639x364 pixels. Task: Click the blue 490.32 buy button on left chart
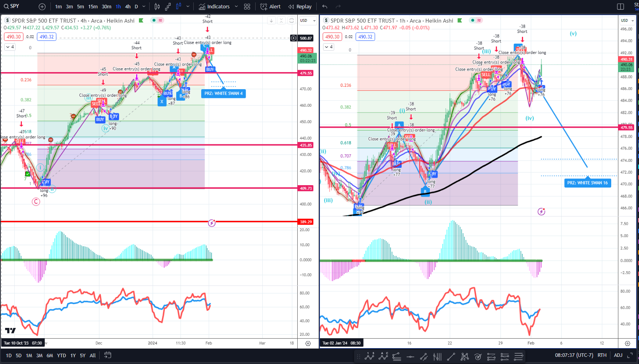pyautogui.click(x=47, y=37)
